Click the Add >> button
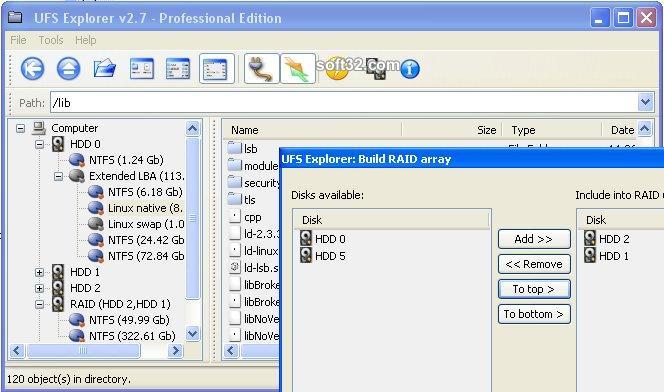This screenshot has width=664, height=392. tap(534, 239)
